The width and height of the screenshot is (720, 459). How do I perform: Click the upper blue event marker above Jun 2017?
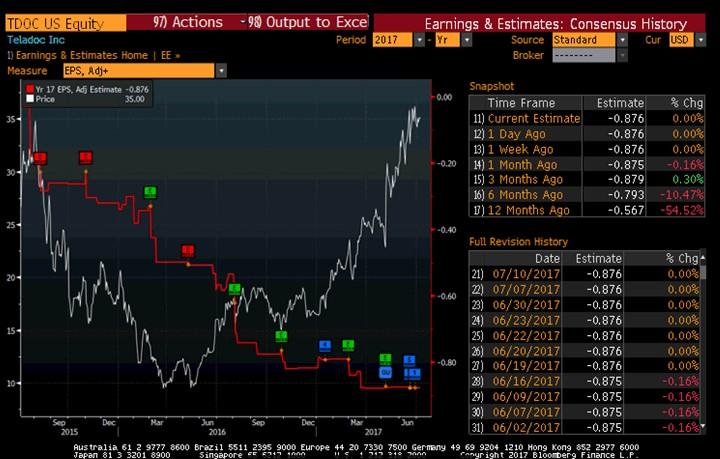[x=410, y=360]
